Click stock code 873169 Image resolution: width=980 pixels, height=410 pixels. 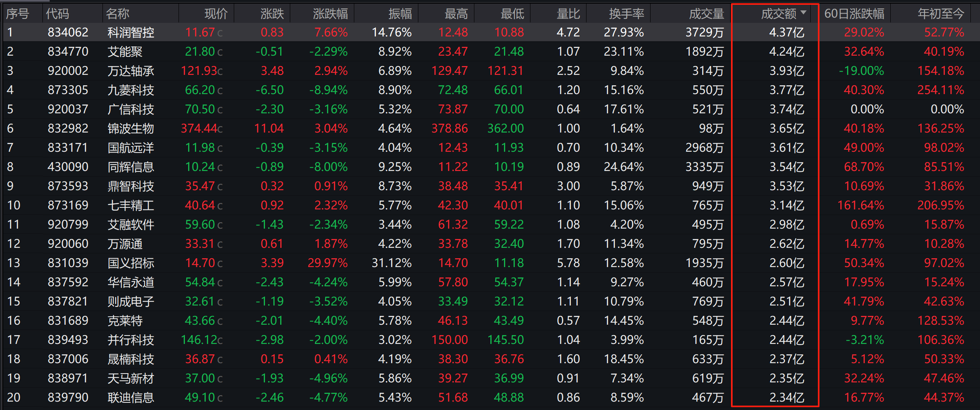click(x=68, y=205)
